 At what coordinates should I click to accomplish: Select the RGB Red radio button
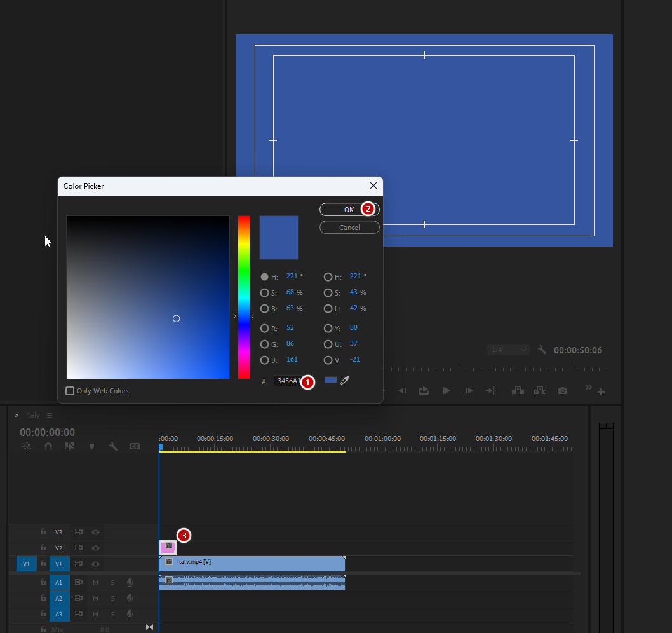(x=264, y=329)
